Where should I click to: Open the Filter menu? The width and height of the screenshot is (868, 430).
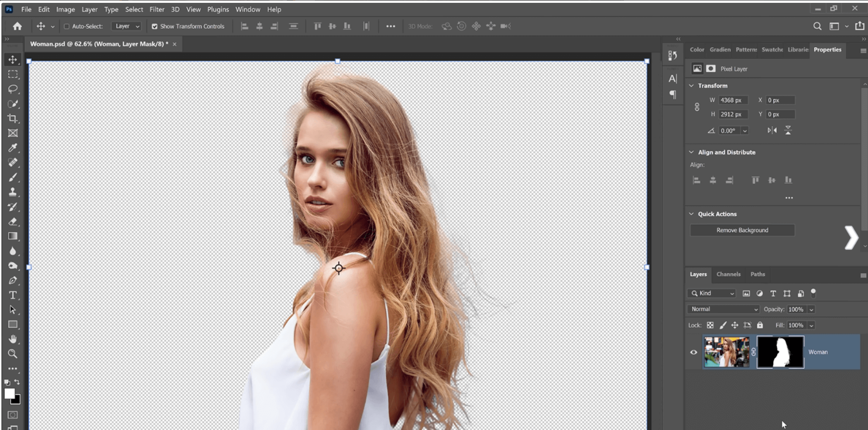(x=157, y=9)
